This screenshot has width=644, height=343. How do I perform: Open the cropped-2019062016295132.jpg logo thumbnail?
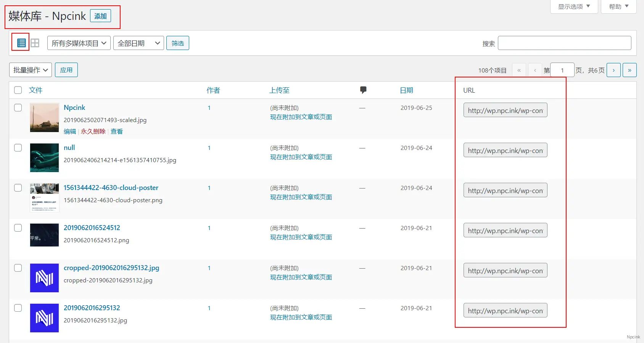45,278
